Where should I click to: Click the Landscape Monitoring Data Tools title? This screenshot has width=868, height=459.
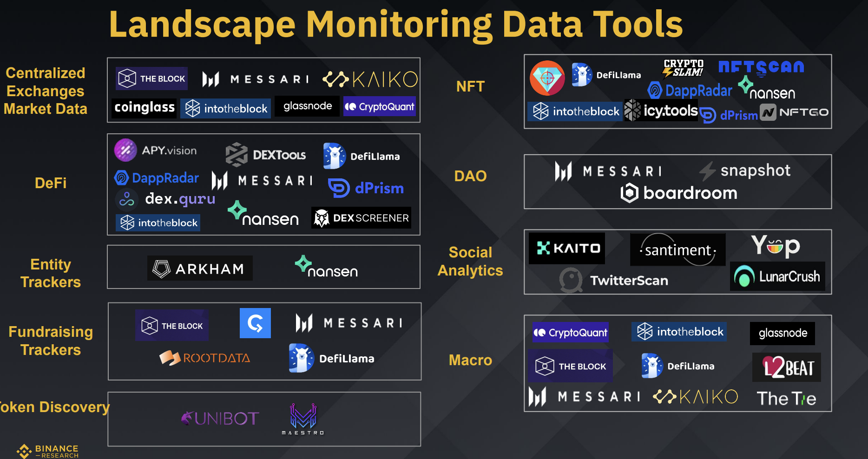[x=396, y=24]
